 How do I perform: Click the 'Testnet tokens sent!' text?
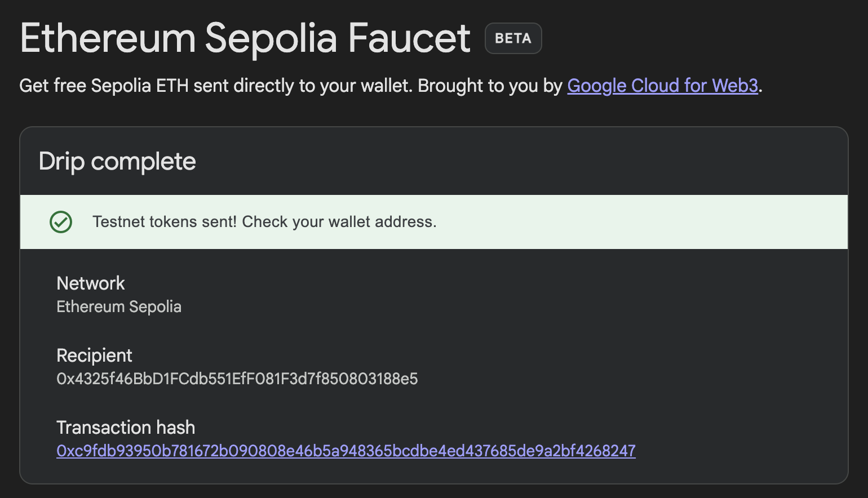coord(165,222)
